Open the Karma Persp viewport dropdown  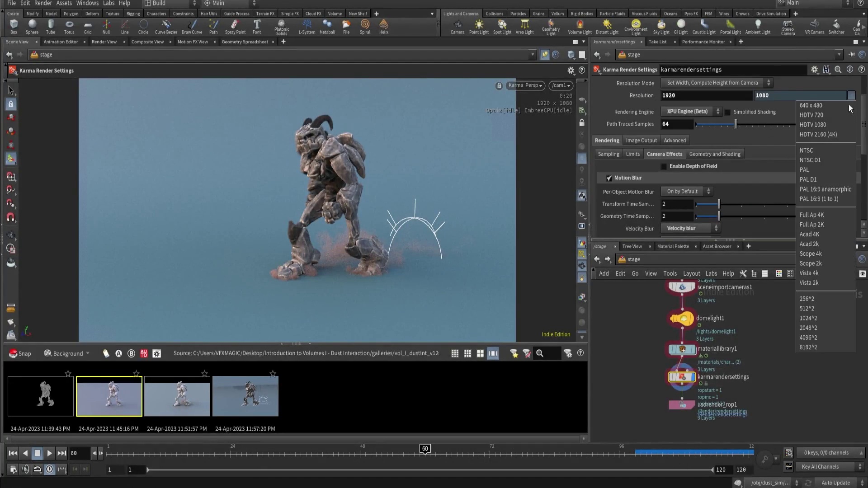(525, 85)
